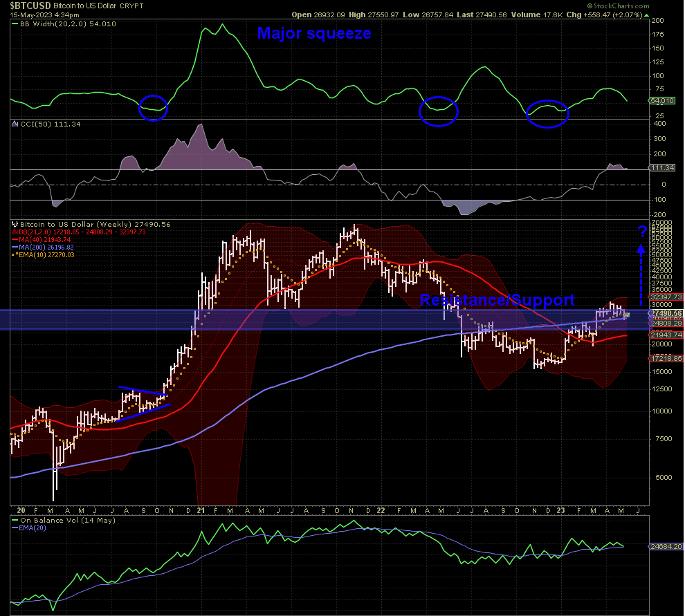
Task: Click the red Bollinger Bands icon in the legend
Action: pos(15,232)
